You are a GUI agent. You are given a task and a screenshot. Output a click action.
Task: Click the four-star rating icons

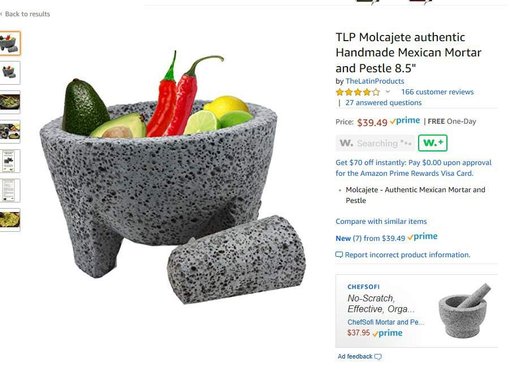point(358,92)
